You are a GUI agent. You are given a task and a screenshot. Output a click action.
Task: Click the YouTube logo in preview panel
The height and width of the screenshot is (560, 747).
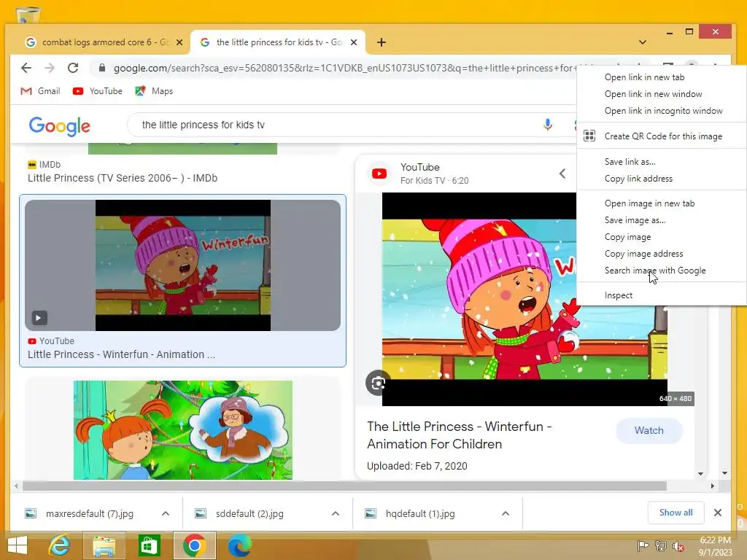point(379,174)
